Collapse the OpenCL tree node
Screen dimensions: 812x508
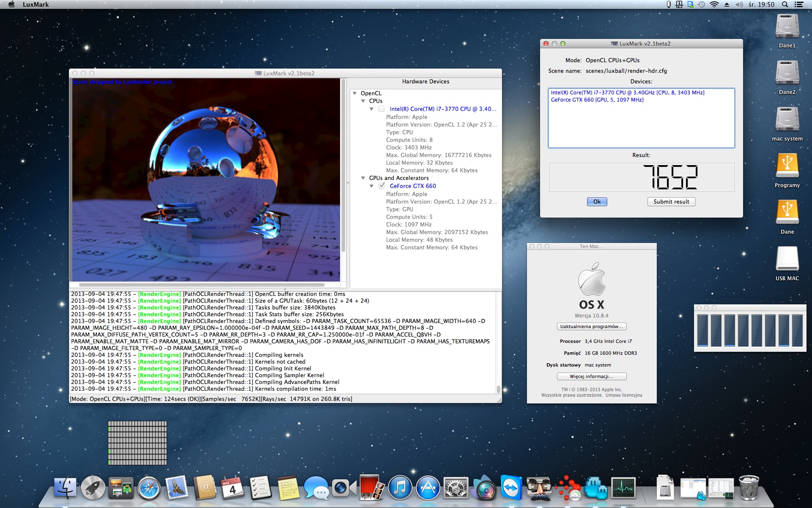click(355, 93)
